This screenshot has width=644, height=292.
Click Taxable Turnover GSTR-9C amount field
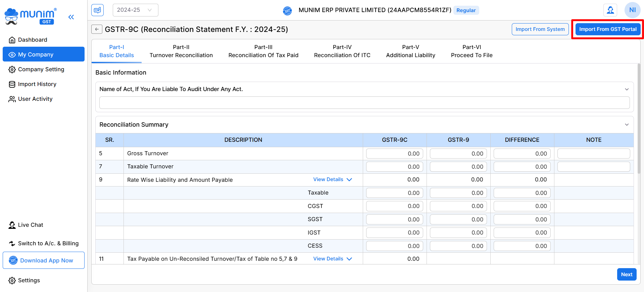coord(395,167)
